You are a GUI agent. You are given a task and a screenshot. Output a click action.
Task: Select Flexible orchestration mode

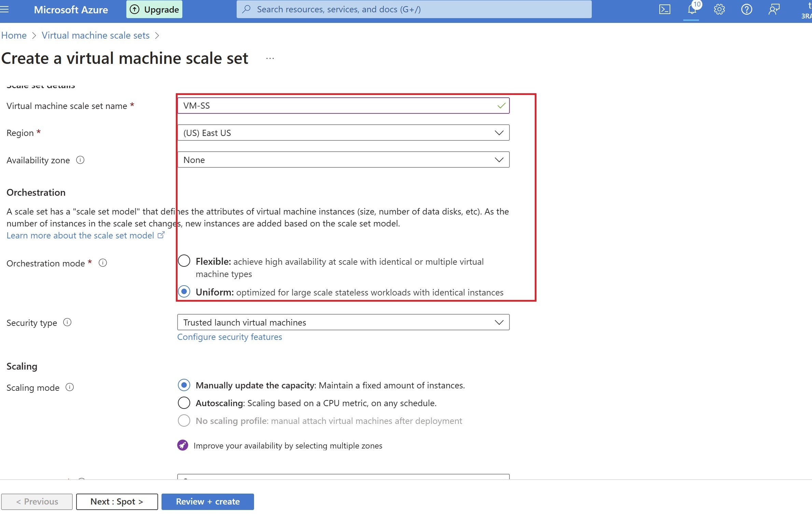[184, 261]
